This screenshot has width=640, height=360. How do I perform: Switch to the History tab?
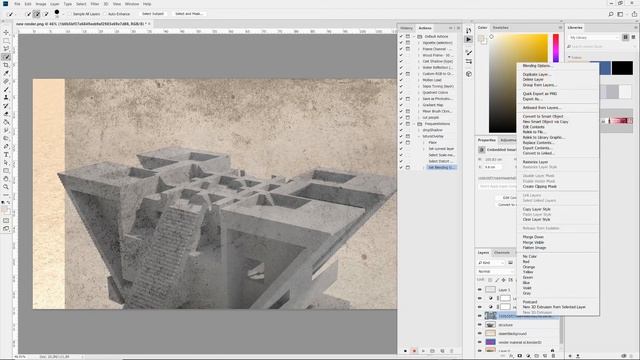point(406,28)
